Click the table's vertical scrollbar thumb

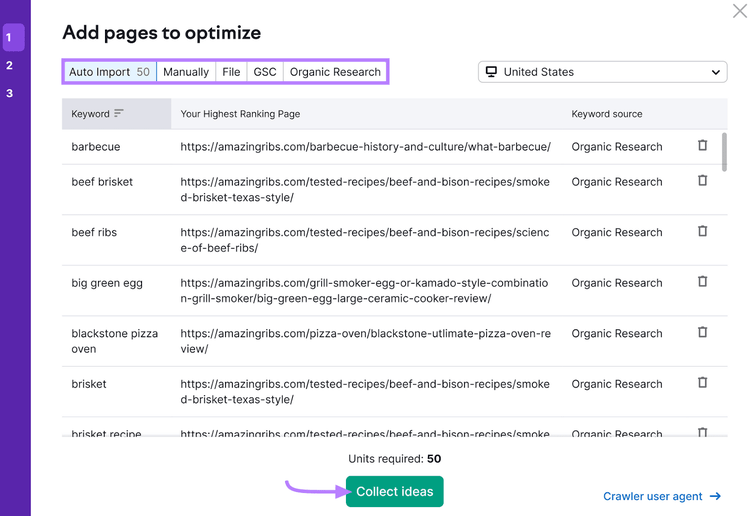tap(724, 152)
